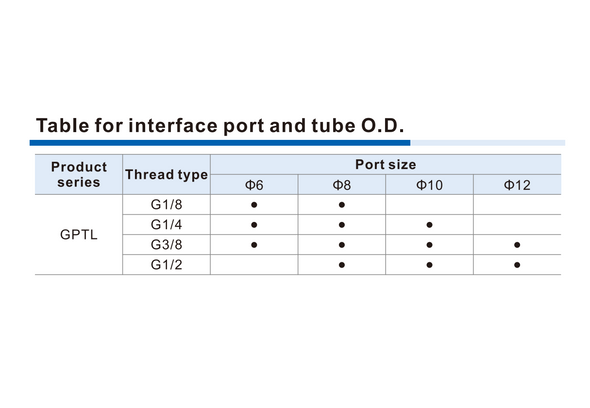Screen dimensions: 590x408
Task: Click the blue underline bar below title
Action: click(x=220, y=143)
